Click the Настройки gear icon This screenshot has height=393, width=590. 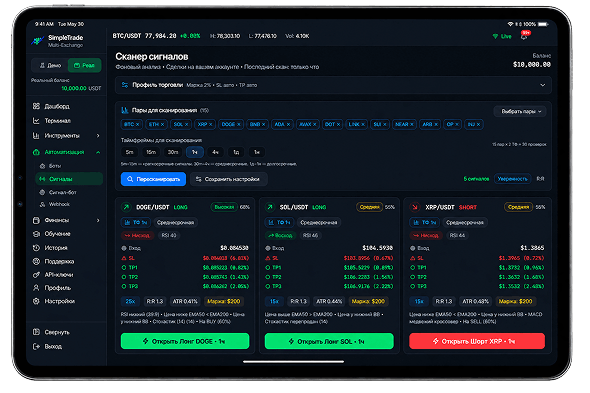click(x=36, y=301)
